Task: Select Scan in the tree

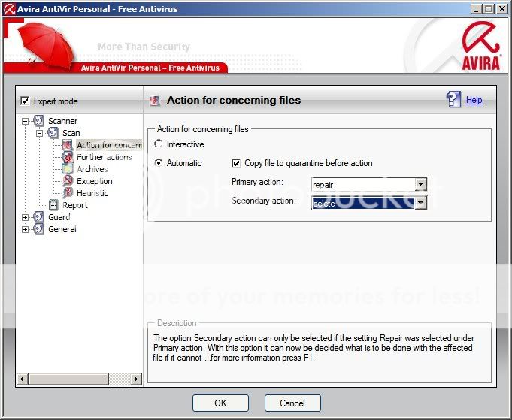Action: (x=71, y=133)
